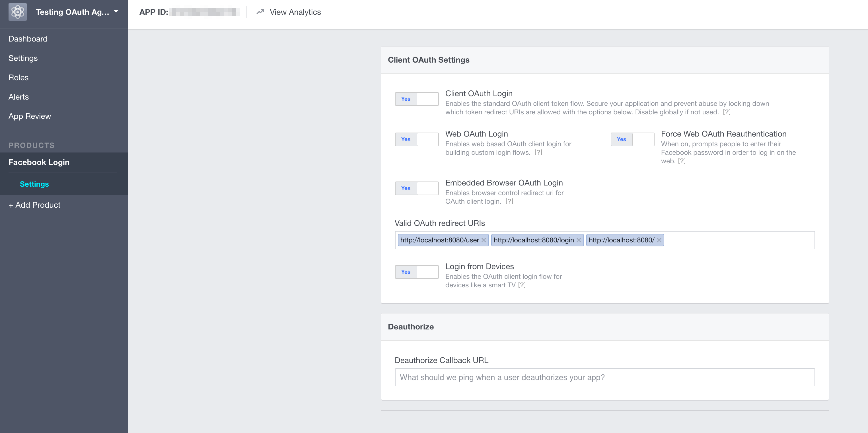Screen dimensions: 868x433
Task: Click the View Analytics trend arrow icon
Action: pyautogui.click(x=260, y=12)
